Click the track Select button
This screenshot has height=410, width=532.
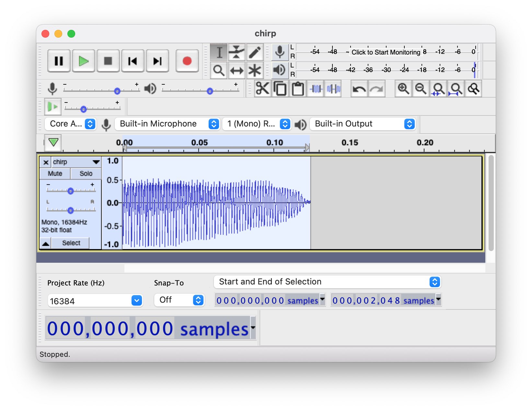point(71,243)
